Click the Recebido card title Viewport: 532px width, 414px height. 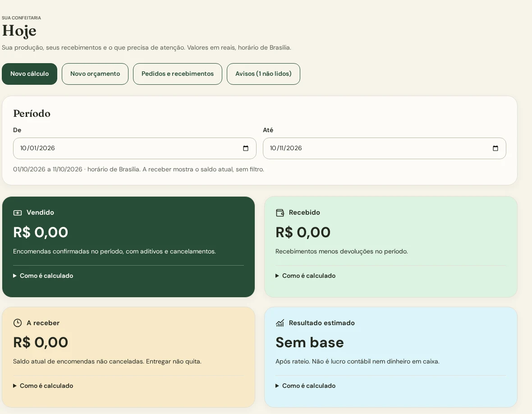tap(304, 212)
